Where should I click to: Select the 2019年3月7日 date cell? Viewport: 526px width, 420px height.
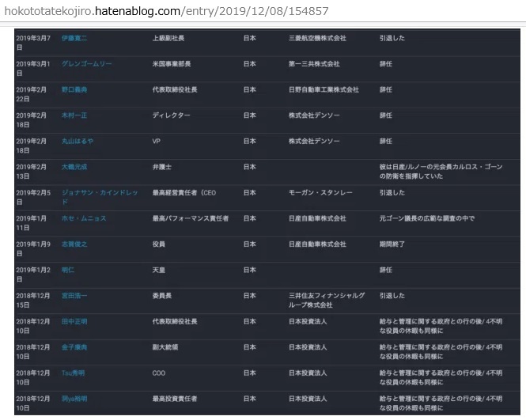point(33,43)
